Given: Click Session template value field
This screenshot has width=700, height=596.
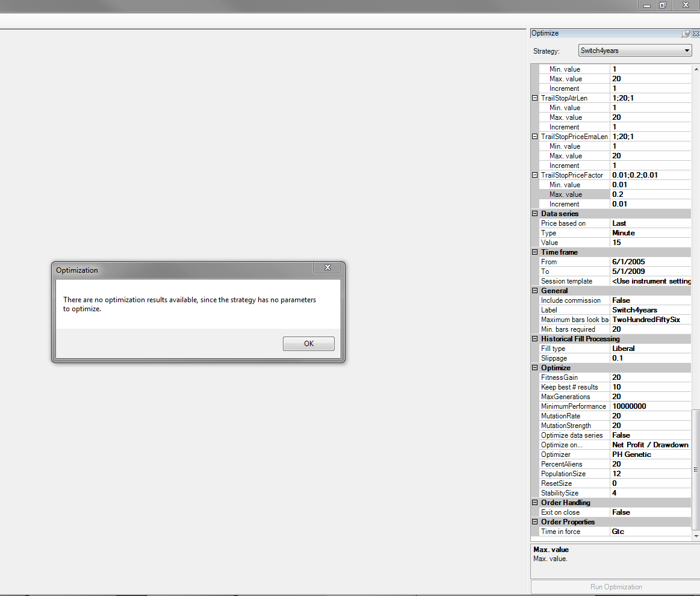Looking at the screenshot, I should [x=651, y=281].
